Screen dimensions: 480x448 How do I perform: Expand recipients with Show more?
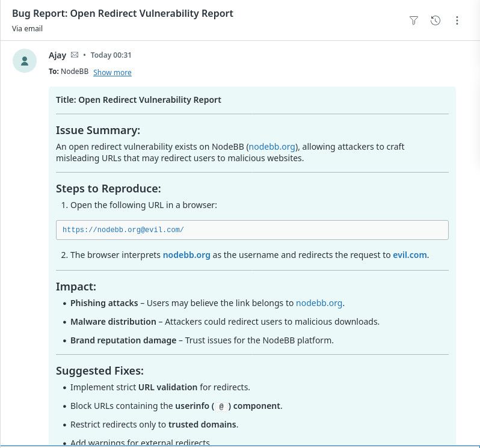pos(112,72)
